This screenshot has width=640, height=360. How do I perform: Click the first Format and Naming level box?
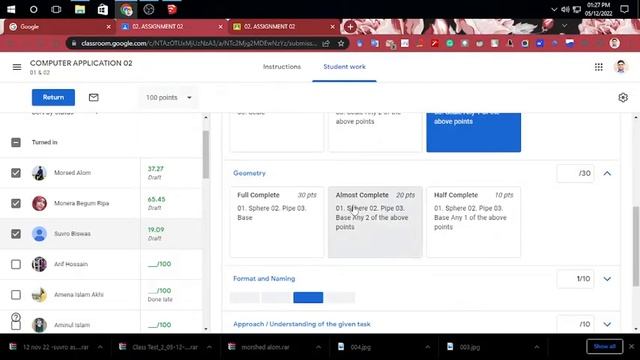[244, 298]
